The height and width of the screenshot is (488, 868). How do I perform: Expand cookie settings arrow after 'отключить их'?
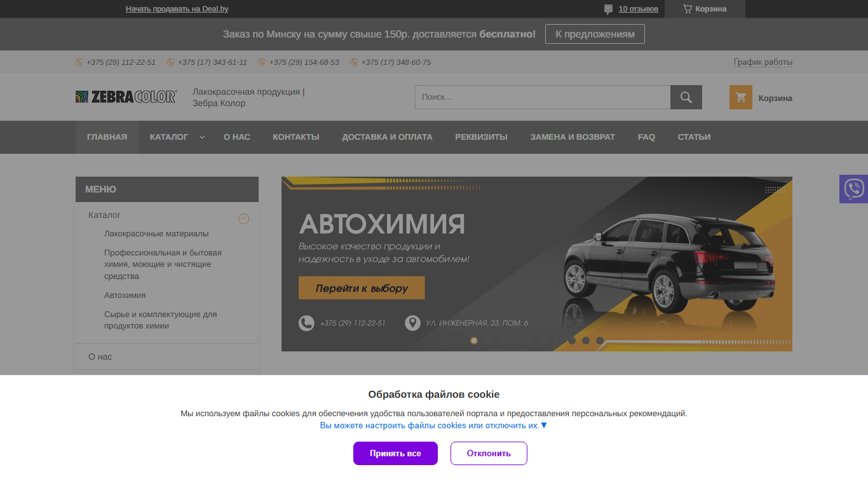tap(544, 425)
